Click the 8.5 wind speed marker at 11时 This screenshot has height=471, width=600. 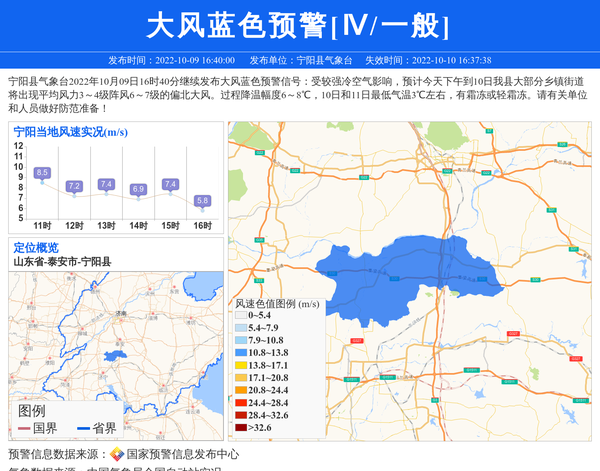(42, 173)
